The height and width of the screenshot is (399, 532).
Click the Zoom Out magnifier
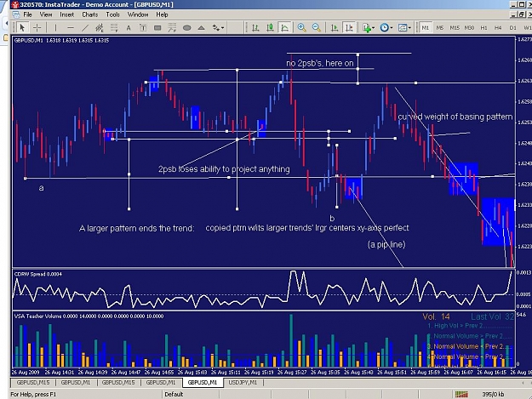317,28
